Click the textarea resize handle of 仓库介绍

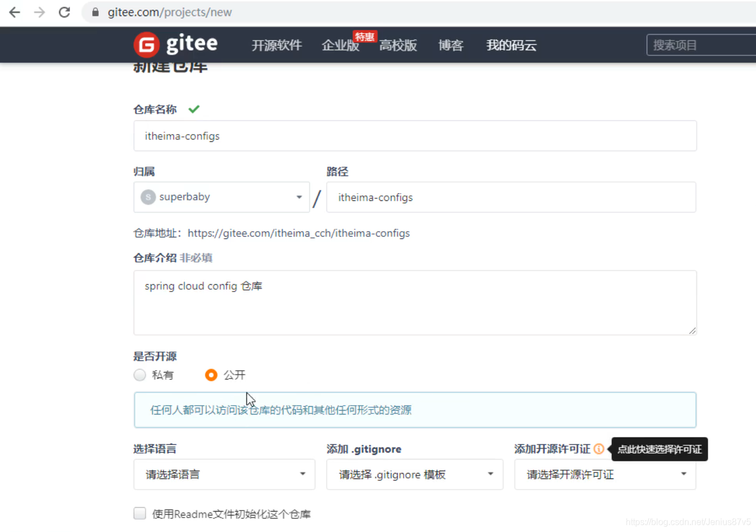click(692, 331)
